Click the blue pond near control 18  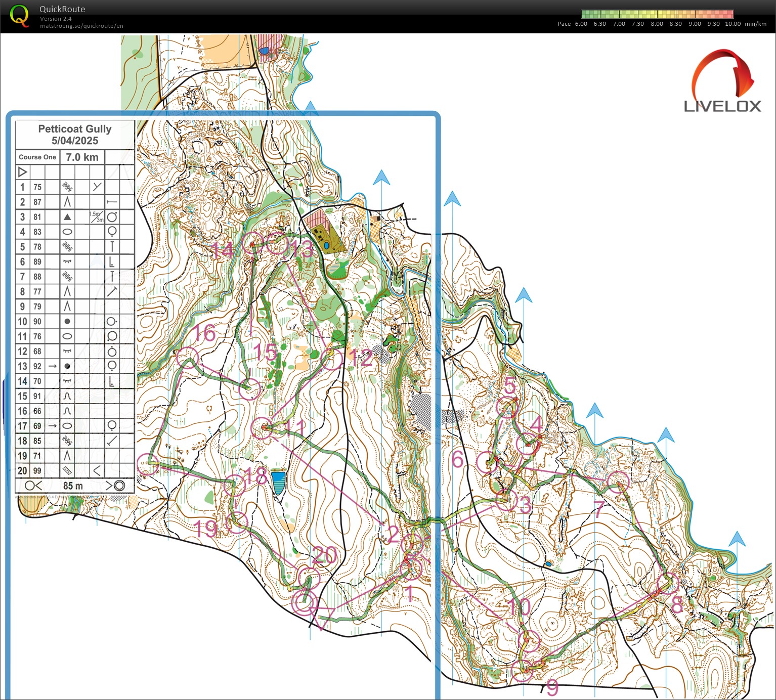pos(278,482)
